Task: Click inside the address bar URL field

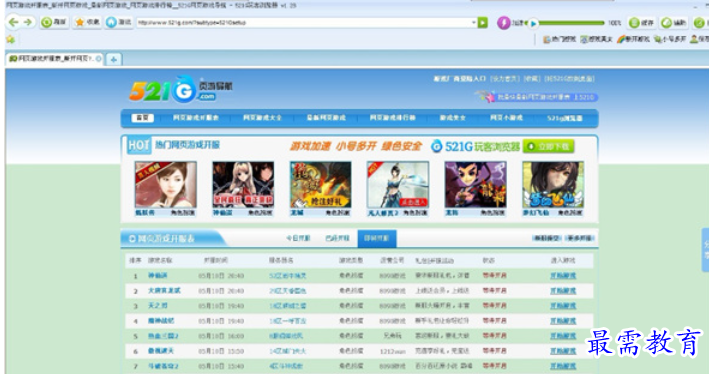Action: (303, 22)
